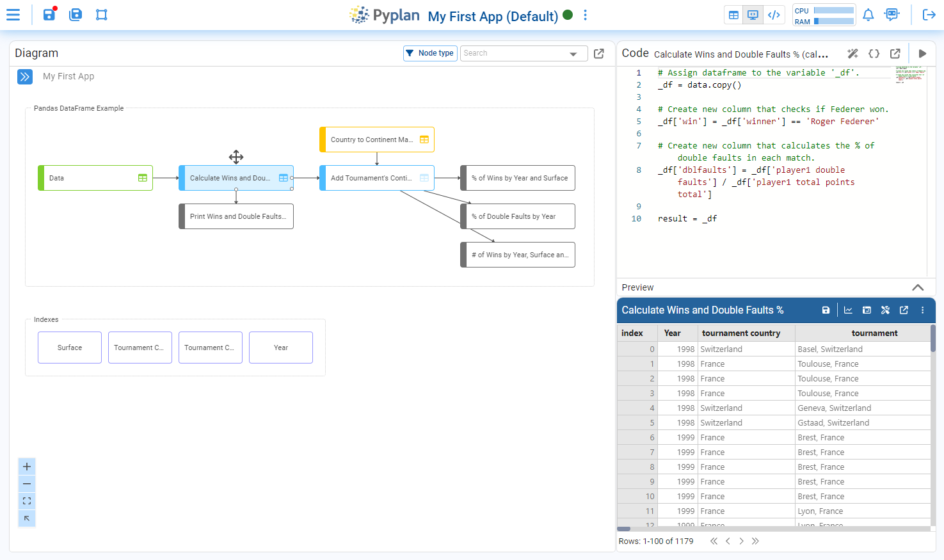Screen dimensions: 944x560
Task: Open the preview tools settings icon
Action: pyautogui.click(x=885, y=310)
